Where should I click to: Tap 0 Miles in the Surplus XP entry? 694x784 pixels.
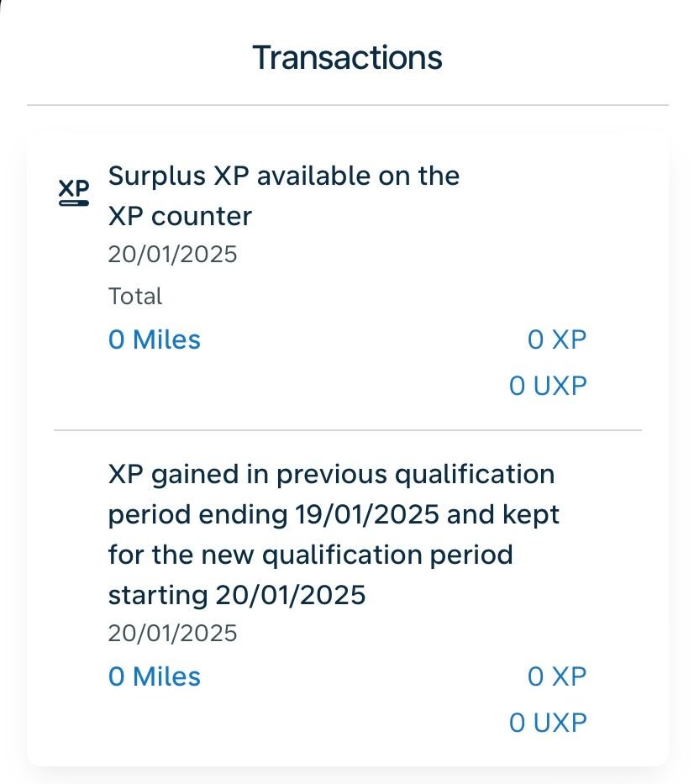155,339
